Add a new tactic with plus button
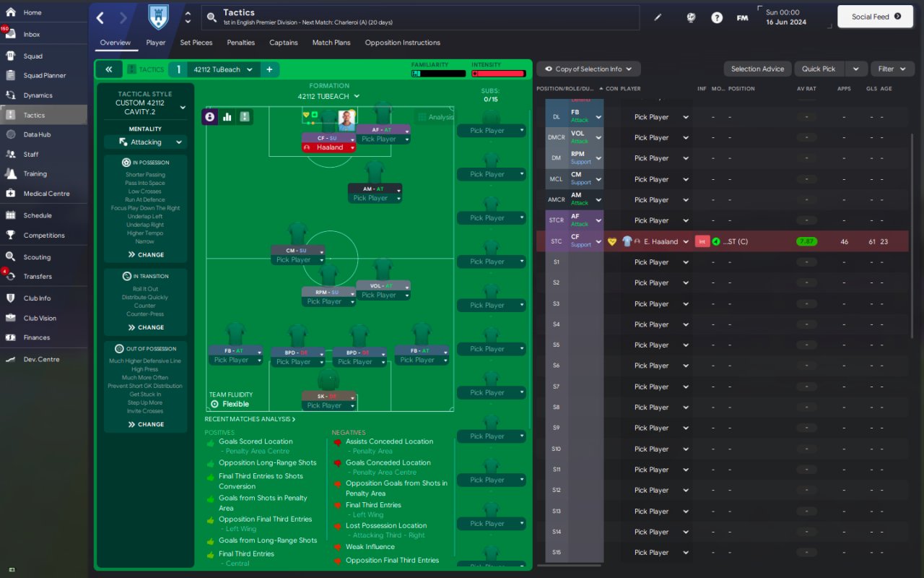 [269, 69]
